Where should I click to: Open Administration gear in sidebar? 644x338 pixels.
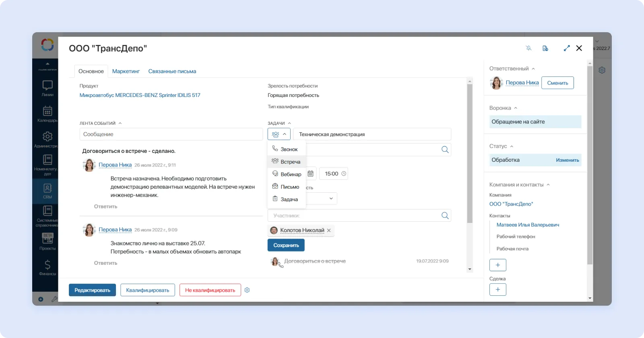[x=47, y=139]
